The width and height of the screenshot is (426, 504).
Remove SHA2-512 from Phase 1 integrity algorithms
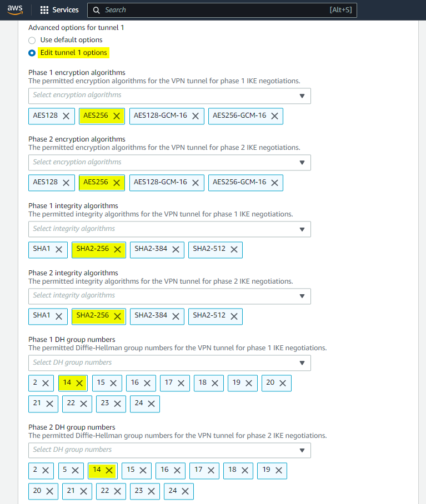click(234, 250)
